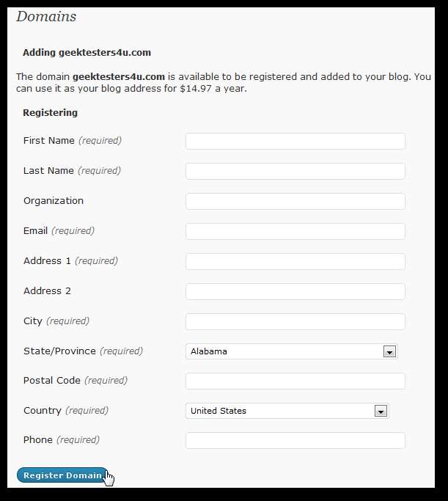Focus the Address 2 text field
This screenshot has width=448, height=501.
pyautogui.click(x=295, y=291)
